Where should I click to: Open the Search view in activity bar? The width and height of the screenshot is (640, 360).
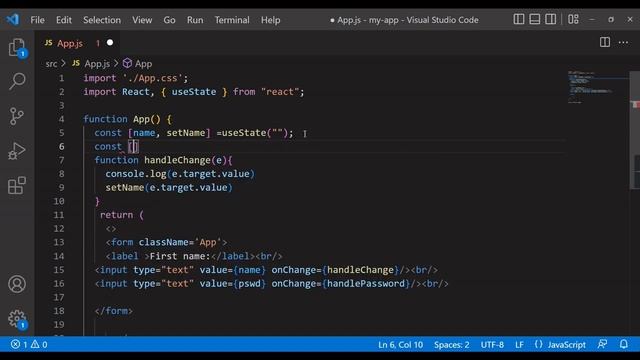point(17,81)
